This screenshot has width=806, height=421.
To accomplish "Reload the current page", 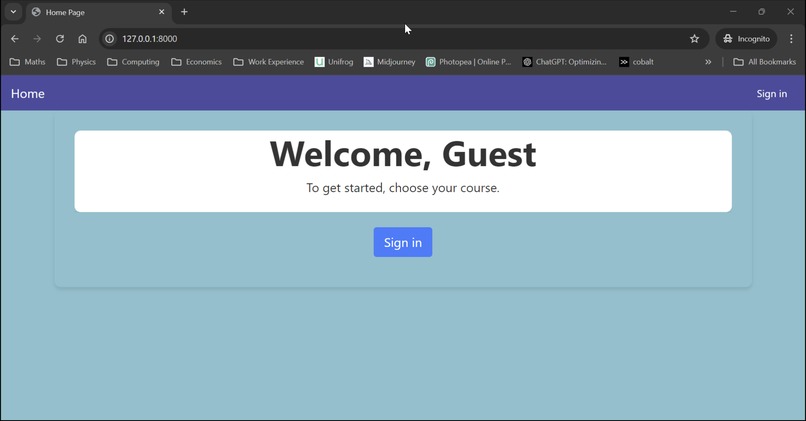I will (x=60, y=39).
